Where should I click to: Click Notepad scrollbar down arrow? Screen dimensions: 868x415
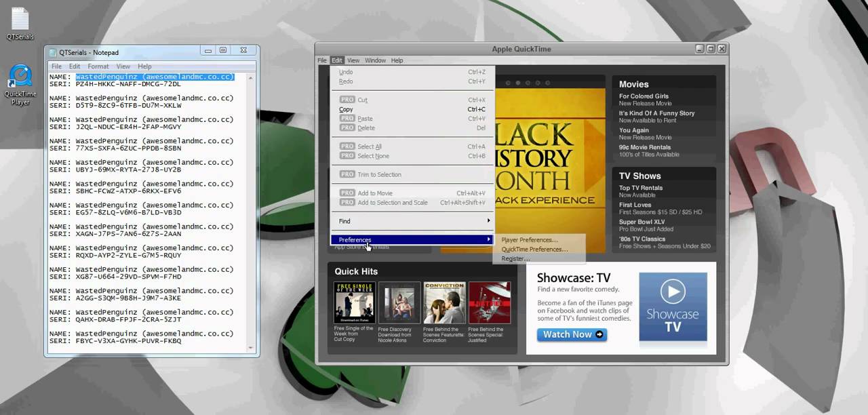[x=252, y=348]
